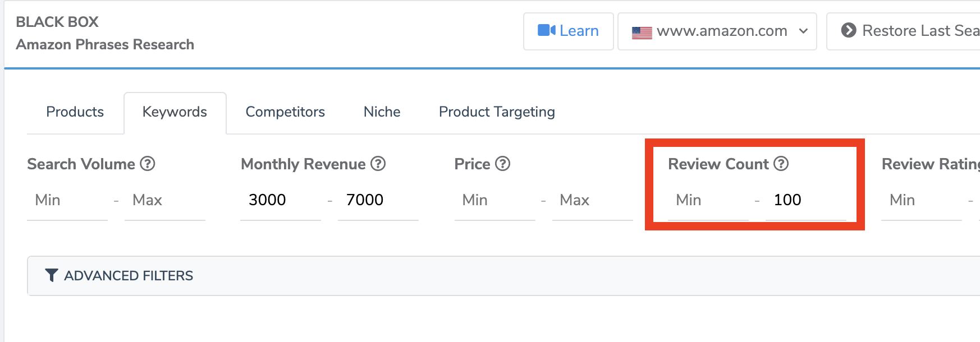Click the Search Volume label
This screenshot has width=980, height=342.
pos(81,164)
